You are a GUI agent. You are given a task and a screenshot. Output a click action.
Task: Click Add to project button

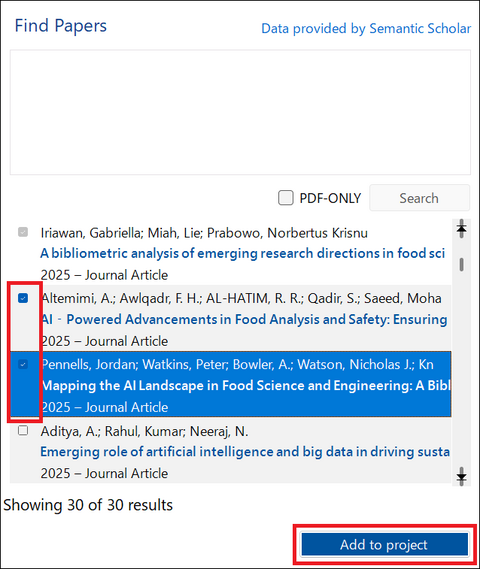(385, 544)
